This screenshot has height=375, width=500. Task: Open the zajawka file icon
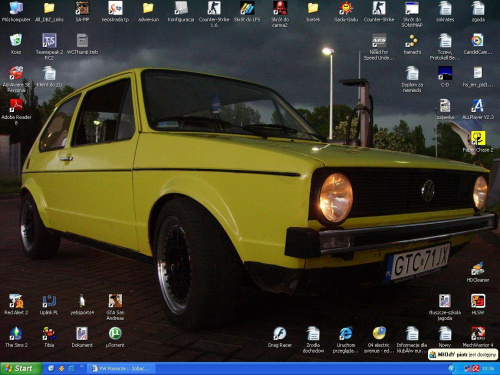coord(445,105)
